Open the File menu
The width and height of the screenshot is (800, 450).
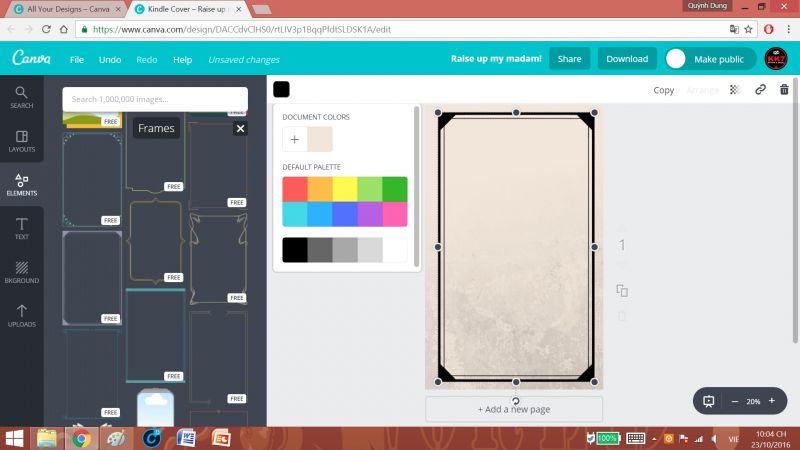click(x=77, y=59)
